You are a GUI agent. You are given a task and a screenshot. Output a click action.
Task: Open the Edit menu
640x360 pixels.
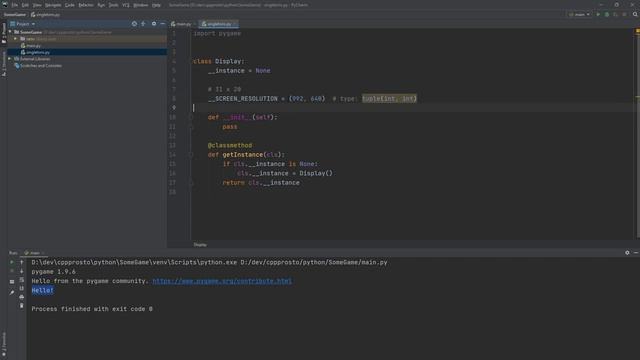coord(25,5)
